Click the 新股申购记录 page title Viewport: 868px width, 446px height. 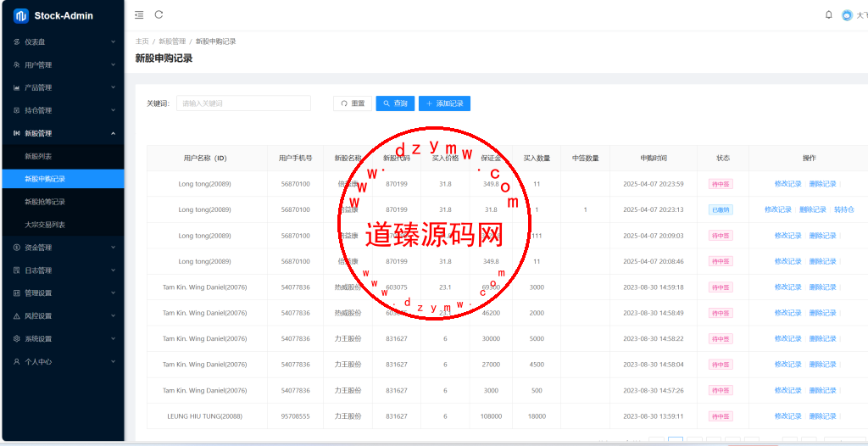pos(164,59)
